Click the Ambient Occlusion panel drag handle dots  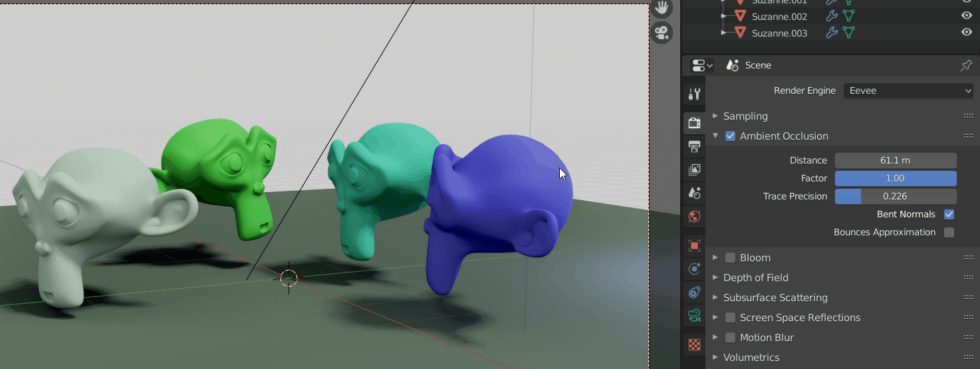[968, 136]
